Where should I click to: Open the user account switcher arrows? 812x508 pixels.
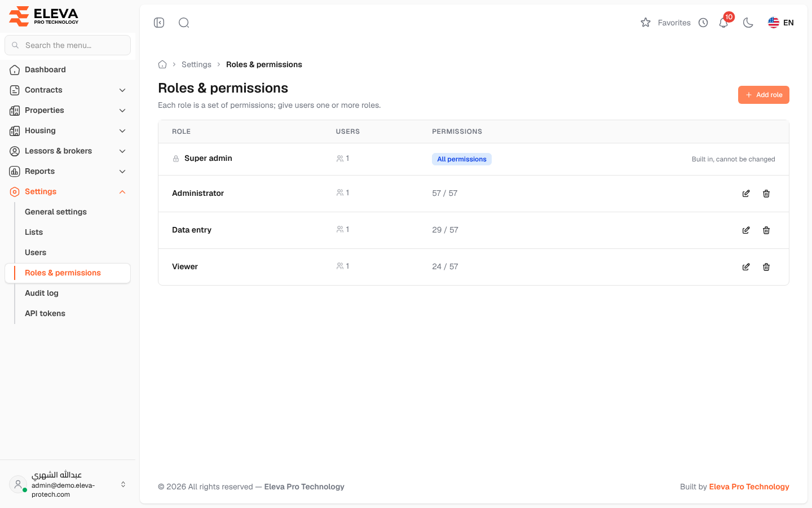pyautogui.click(x=123, y=484)
